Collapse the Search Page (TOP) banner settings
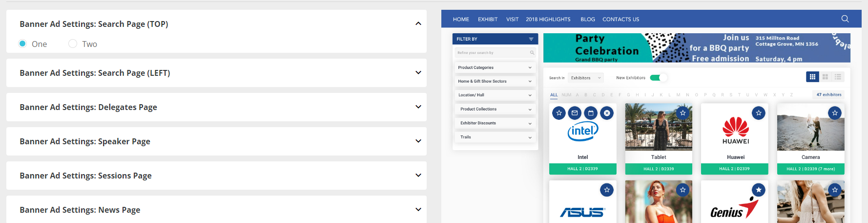Image resolution: width=868 pixels, height=223 pixels. coord(418,23)
